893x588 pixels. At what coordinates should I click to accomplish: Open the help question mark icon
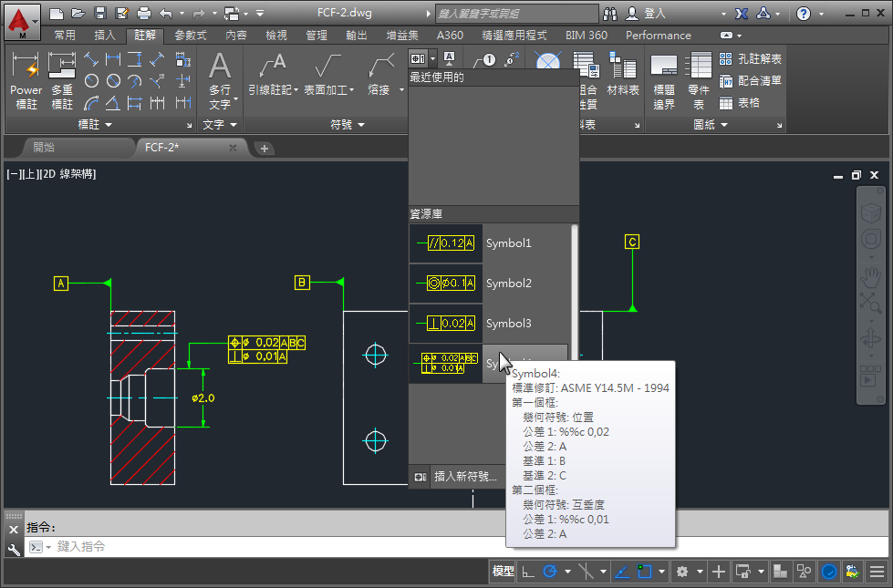pos(803,13)
